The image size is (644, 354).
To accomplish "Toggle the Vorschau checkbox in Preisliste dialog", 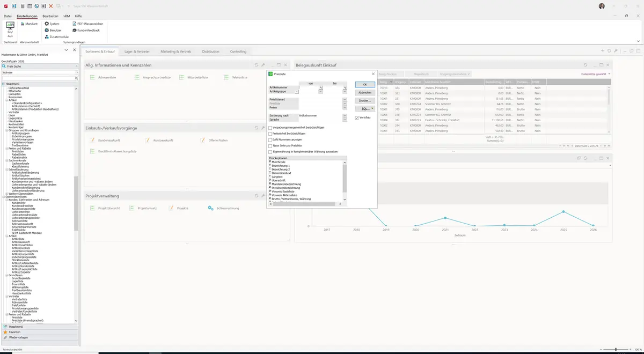I will pyautogui.click(x=357, y=117).
